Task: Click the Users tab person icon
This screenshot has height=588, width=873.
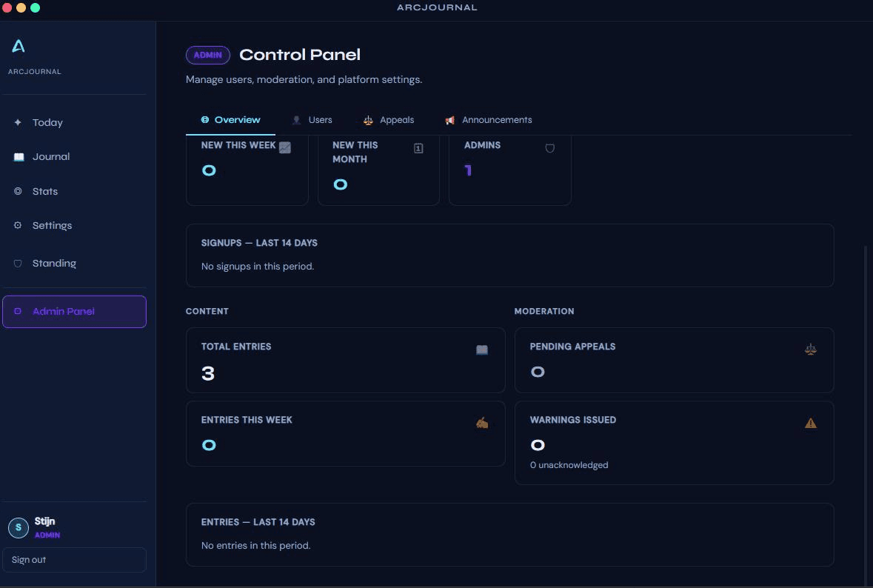Action: [297, 120]
